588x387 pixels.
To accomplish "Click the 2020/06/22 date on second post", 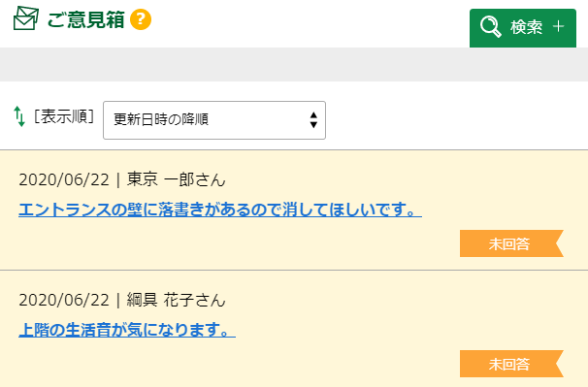I will [64, 300].
